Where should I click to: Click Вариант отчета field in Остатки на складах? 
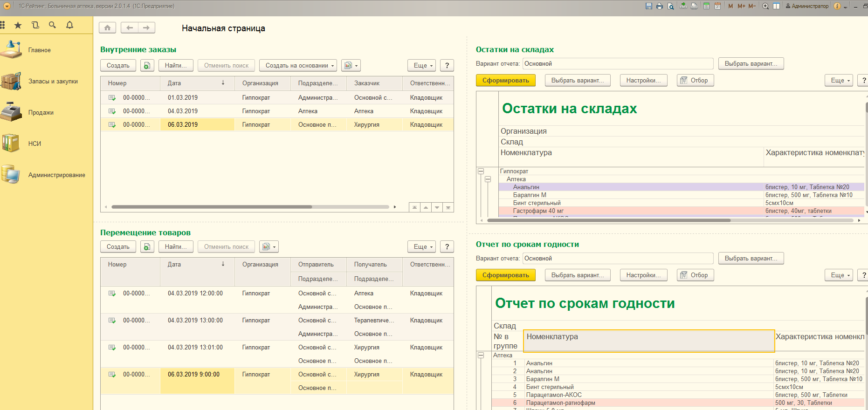(617, 64)
